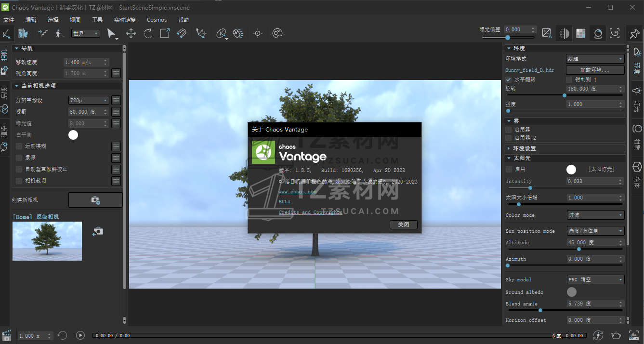Screen dimensions: 644x344
Task: Open the 环境模式 纹理 dropdown
Action: coord(595,59)
